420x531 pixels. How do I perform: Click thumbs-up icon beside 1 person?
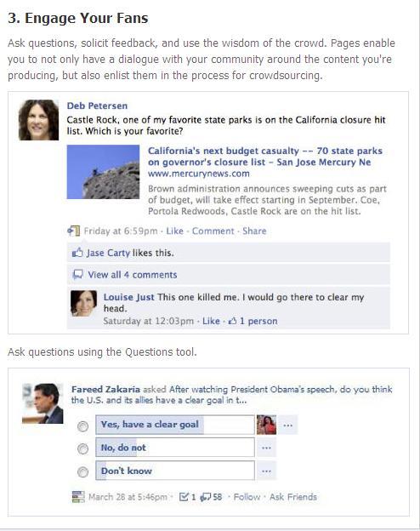(x=232, y=321)
